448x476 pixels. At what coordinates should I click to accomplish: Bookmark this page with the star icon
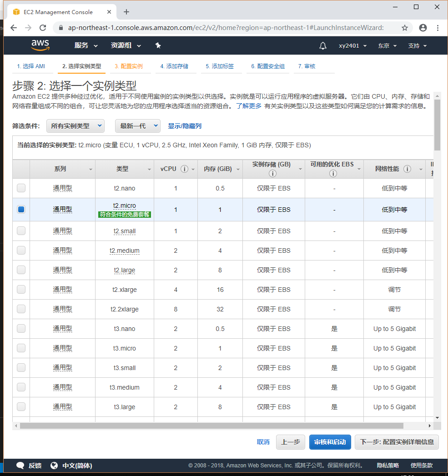405,28
